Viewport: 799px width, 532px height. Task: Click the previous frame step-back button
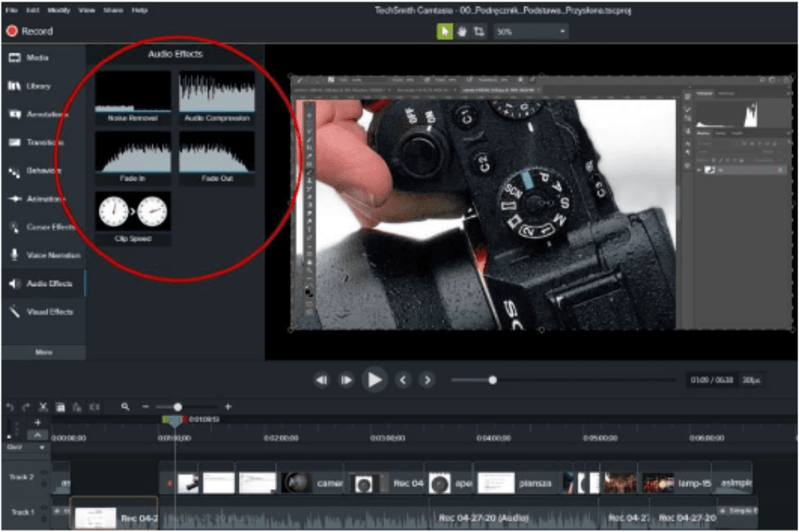point(322,380)
